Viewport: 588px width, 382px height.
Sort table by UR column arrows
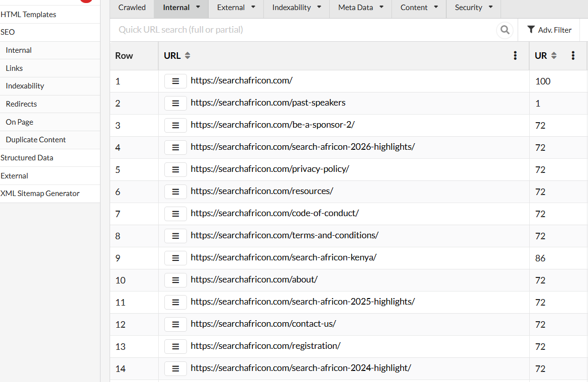pos(554,55)
